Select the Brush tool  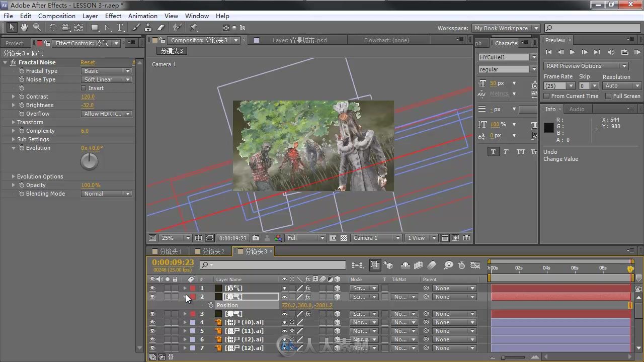(x=136, y=28)
